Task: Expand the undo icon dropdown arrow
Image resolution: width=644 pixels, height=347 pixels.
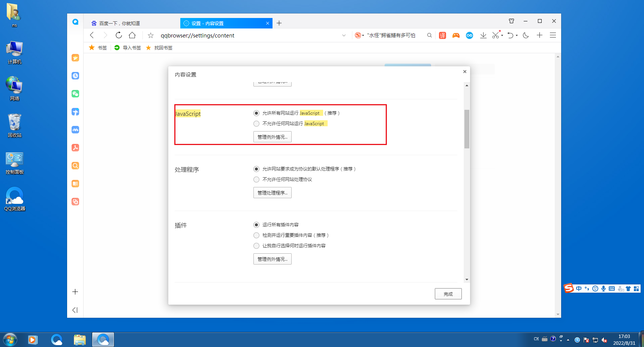Action: pyautogui.click(x=517, y=36)
